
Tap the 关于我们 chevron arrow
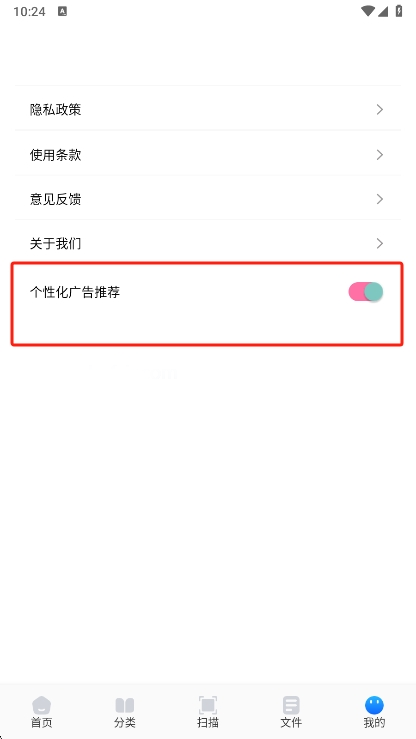[380, 244]
